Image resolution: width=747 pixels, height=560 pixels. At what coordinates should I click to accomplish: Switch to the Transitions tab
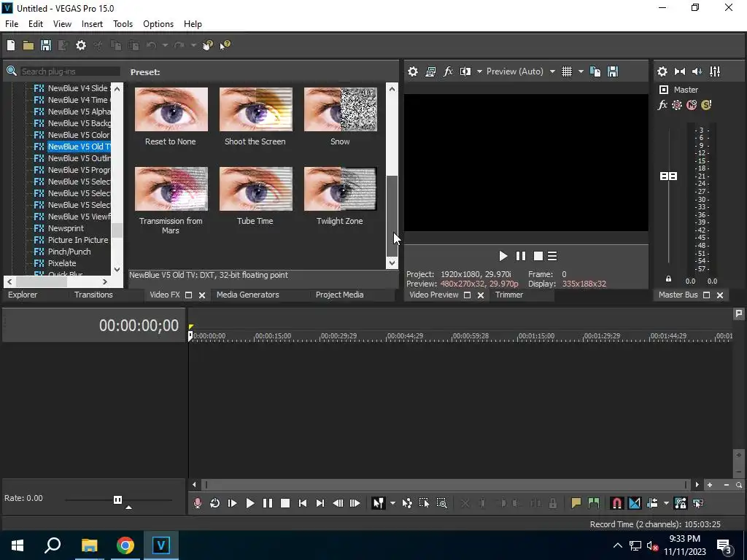tap(93, 295)
